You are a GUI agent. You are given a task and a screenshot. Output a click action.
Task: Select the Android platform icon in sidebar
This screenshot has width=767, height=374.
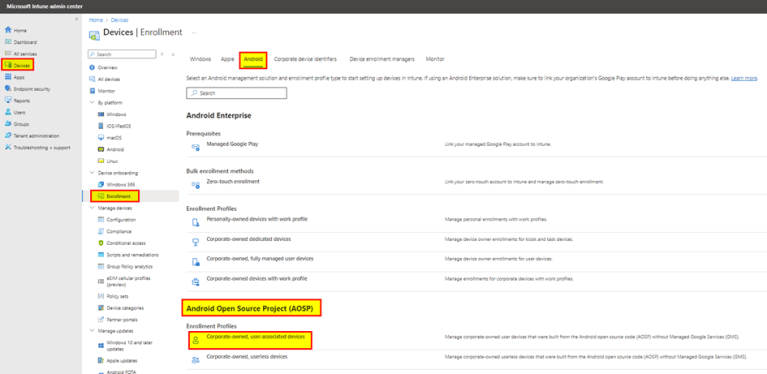101,150
